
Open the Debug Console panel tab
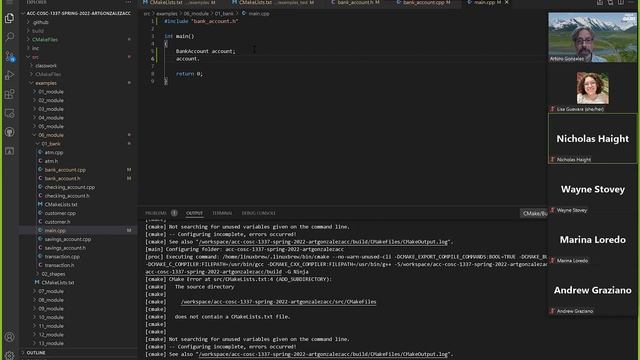pos(258,213)
